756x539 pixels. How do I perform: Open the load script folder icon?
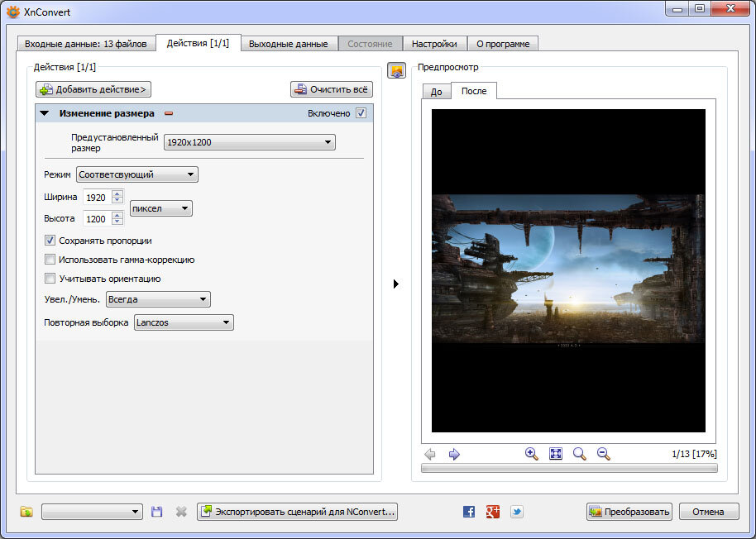26,512
